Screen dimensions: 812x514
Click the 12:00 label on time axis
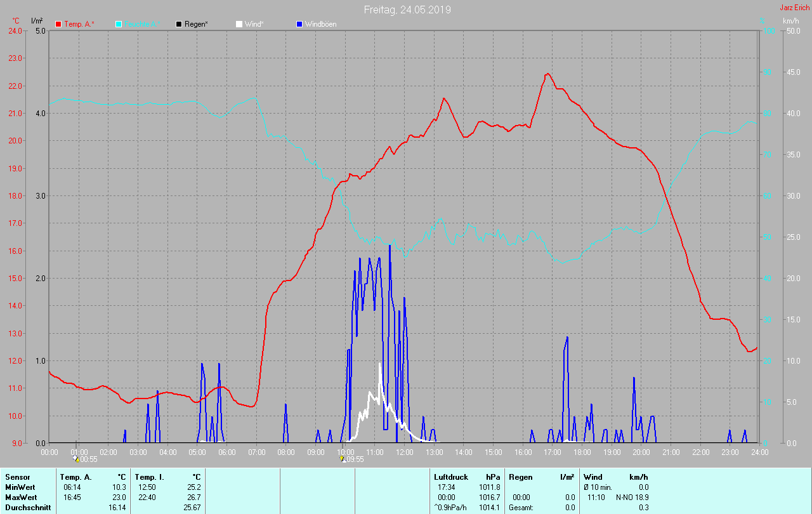click(404, 452)
